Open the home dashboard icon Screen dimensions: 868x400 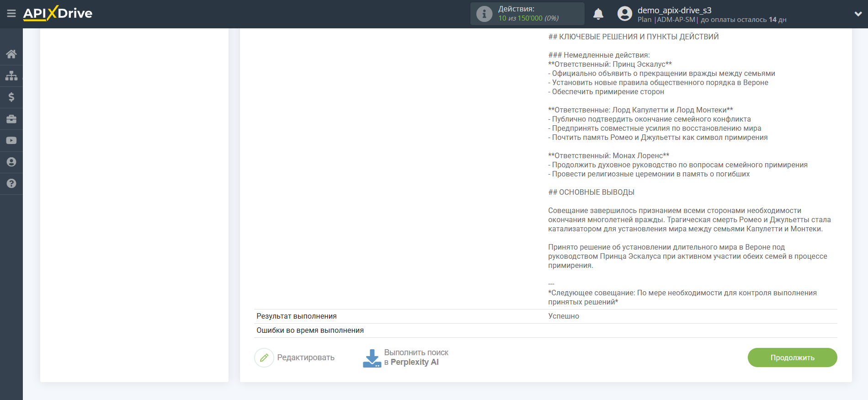pyautogui.click(x=11, y=54)
